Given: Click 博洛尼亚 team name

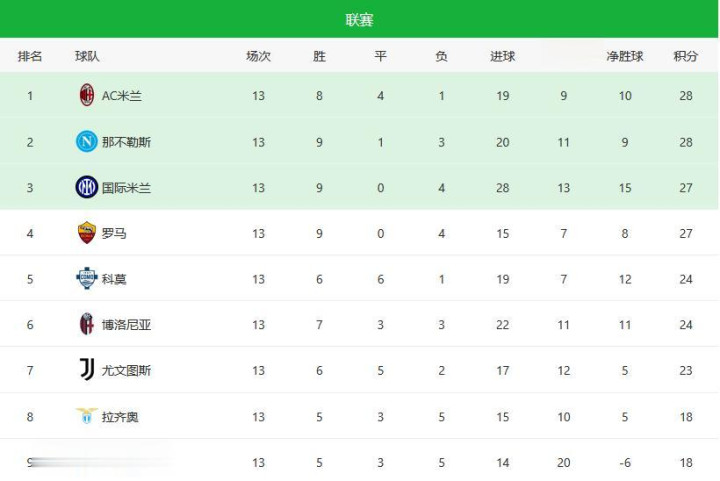Looking at the screenshot, I should coord(127,325).
